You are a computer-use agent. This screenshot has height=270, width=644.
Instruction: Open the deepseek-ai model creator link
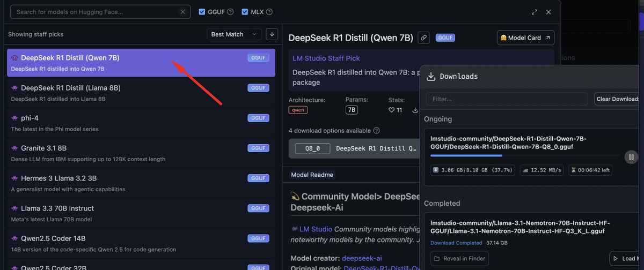[x=362, y=258]
